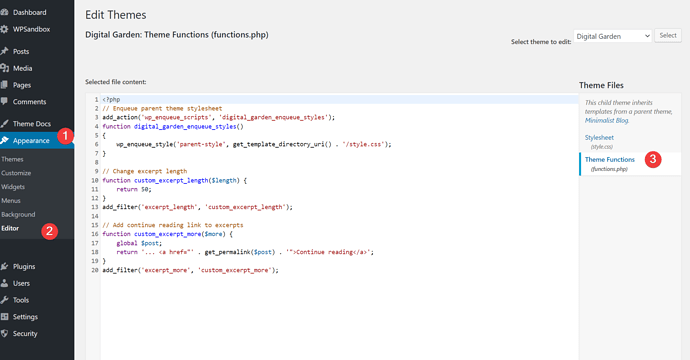This screenshot has height=360, width=690.
Task: Open Editor submenu item
Action: (10, 228)
